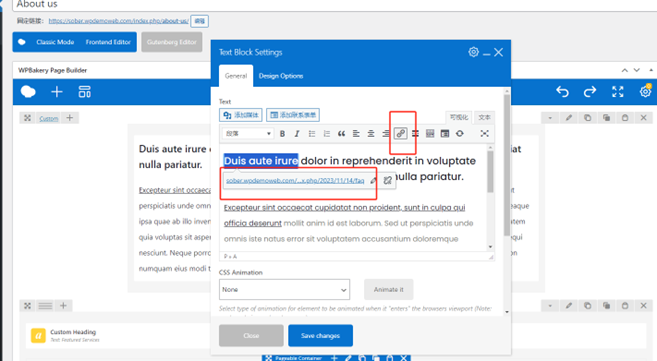
Task: Click the Insert link toolbar icon
Action: 401,134
